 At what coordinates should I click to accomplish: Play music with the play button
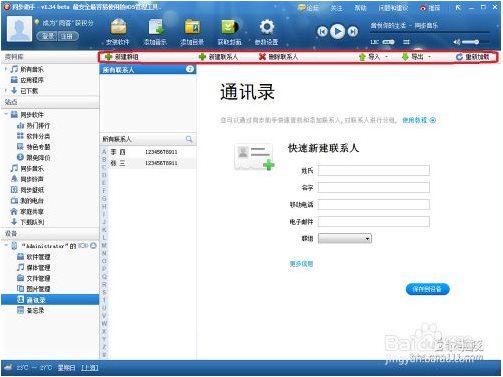pos(337,31)
